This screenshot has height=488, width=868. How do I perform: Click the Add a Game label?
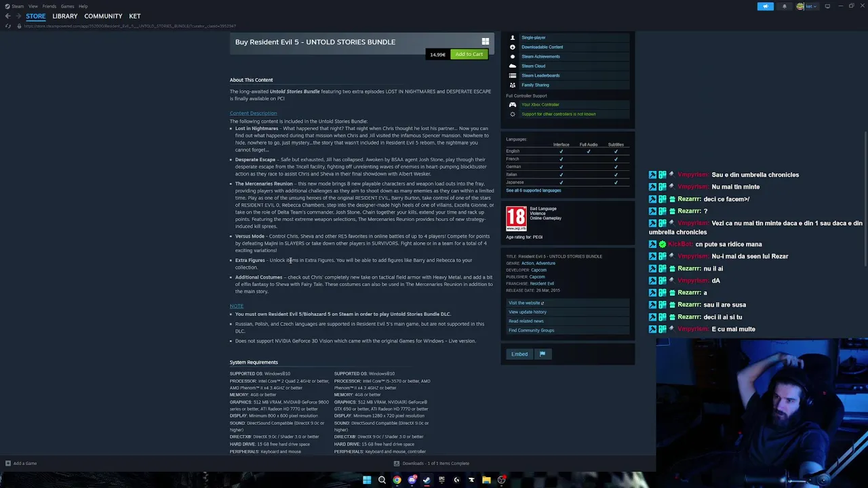click(x=25, y=464)
